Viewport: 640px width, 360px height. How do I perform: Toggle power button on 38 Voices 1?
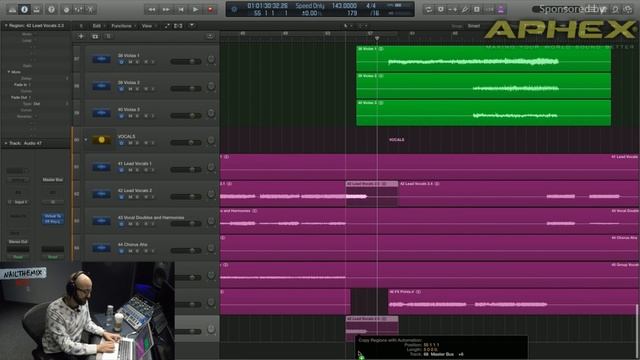tap(121, 62)
